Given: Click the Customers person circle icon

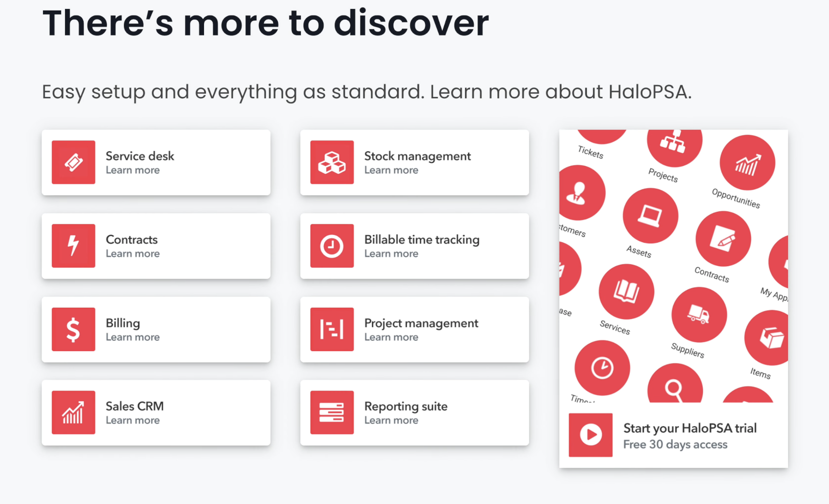Looking at the screenshot, I should click(x=581, y=193).
